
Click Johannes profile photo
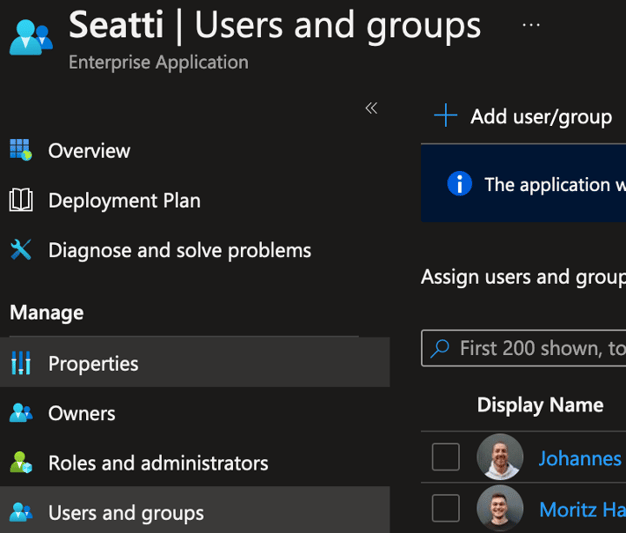(x=500, y=456)
